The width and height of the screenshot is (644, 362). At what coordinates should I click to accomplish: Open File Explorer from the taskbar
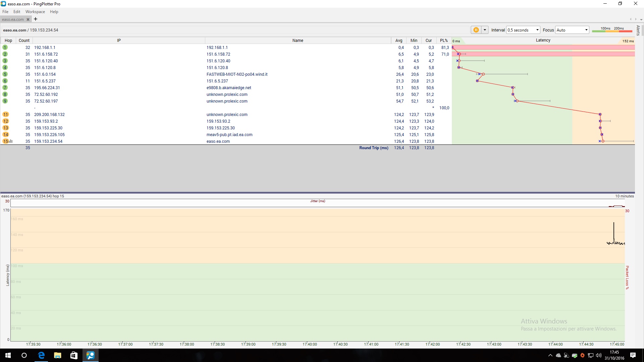pyautogui.click(x=58, y=355)
